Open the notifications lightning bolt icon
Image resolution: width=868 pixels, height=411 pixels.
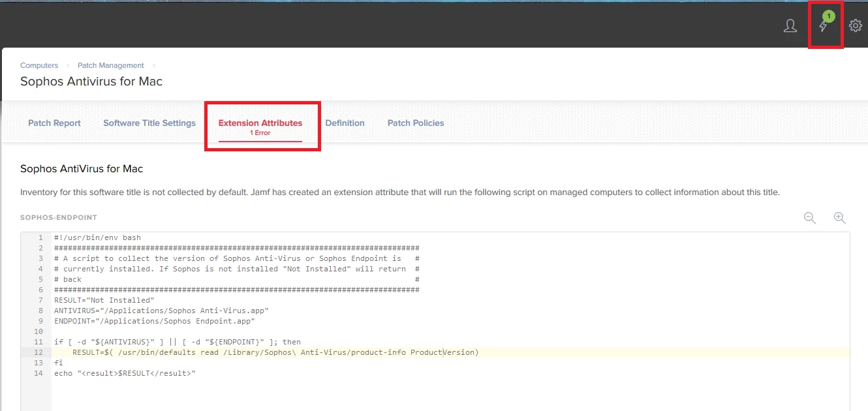coord(823,27)
